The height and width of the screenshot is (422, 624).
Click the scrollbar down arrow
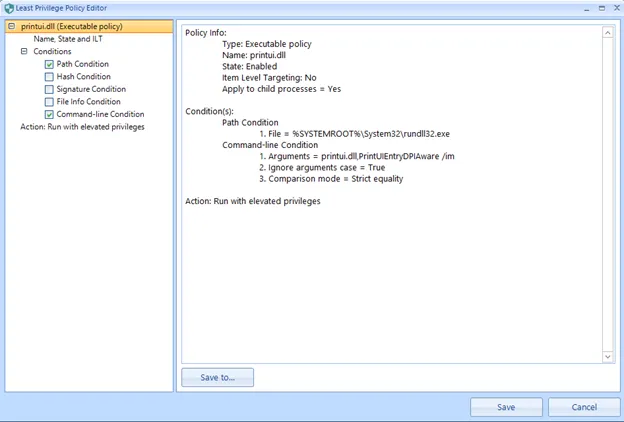pos(608,356)
